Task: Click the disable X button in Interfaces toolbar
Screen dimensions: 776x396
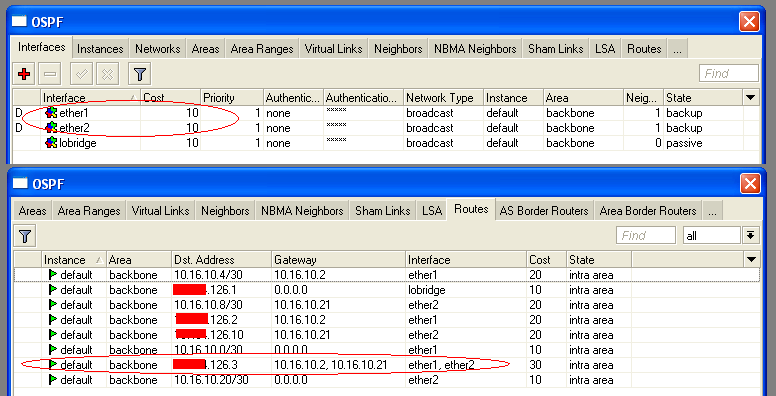Action: coord(107,74)
